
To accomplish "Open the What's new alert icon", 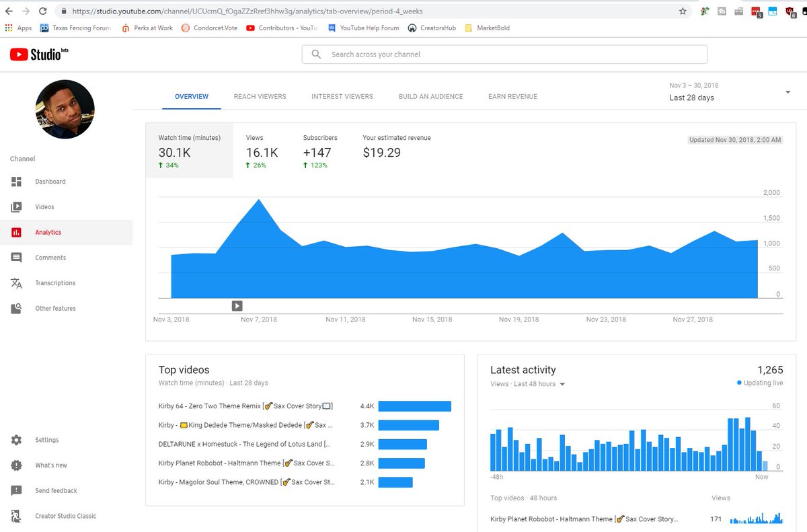I will [x=17, y=465].
